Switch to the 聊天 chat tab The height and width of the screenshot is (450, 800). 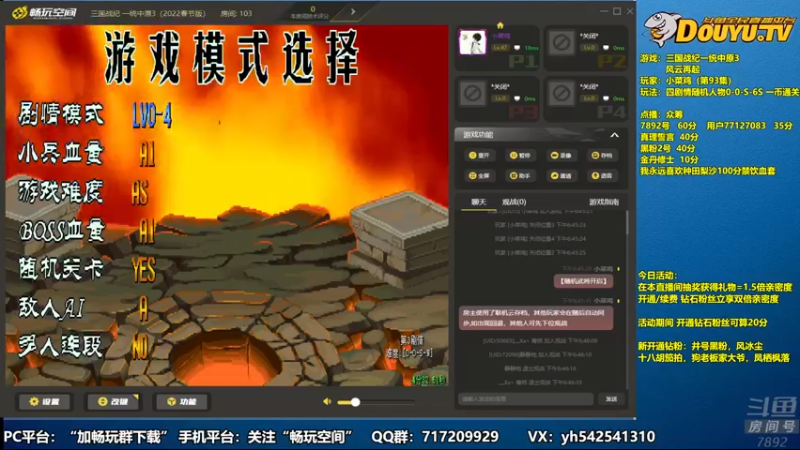tap(479, 202)
